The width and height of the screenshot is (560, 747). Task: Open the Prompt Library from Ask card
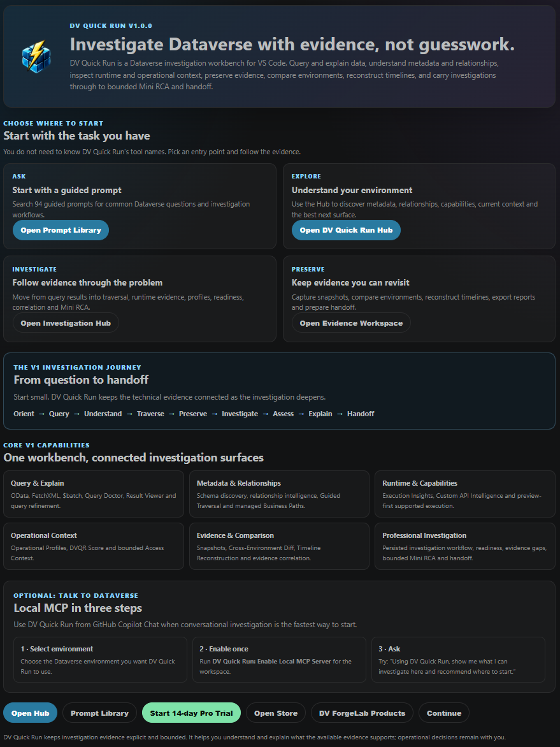point(61,230)
